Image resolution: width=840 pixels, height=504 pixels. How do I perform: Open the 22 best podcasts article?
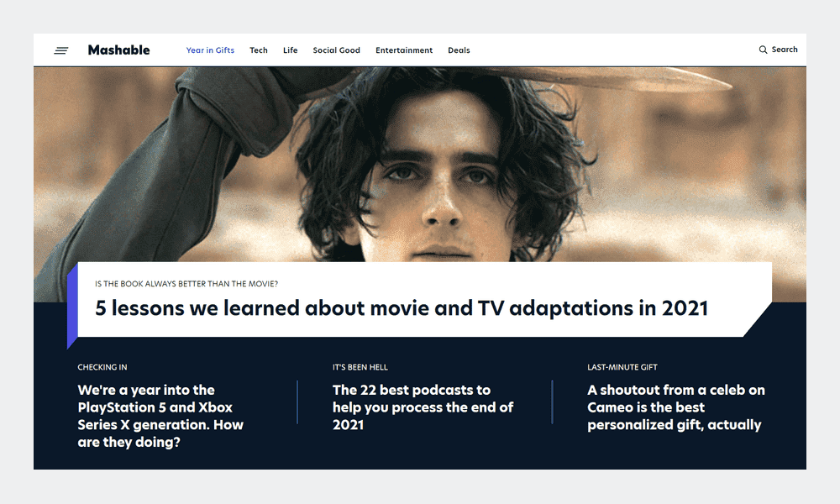423,407
